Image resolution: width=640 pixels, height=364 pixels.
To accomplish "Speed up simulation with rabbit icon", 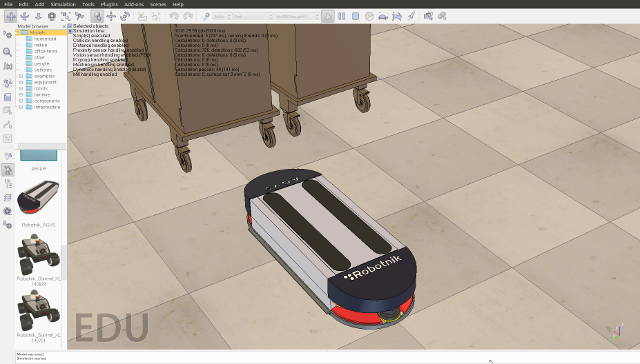I will click(397, 16).
